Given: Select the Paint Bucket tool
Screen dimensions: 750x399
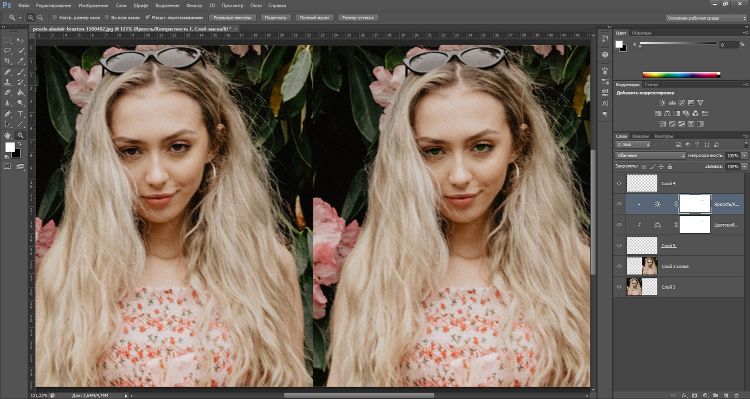Looking at the screenshot, I should click(20, 92).
